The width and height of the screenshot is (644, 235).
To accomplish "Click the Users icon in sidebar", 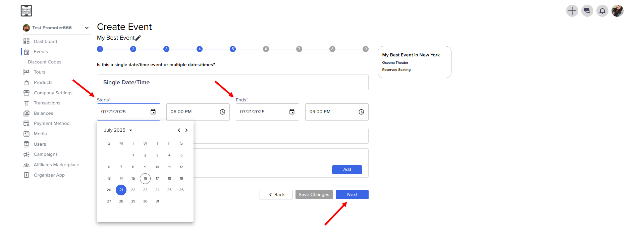I will point(26,144).
